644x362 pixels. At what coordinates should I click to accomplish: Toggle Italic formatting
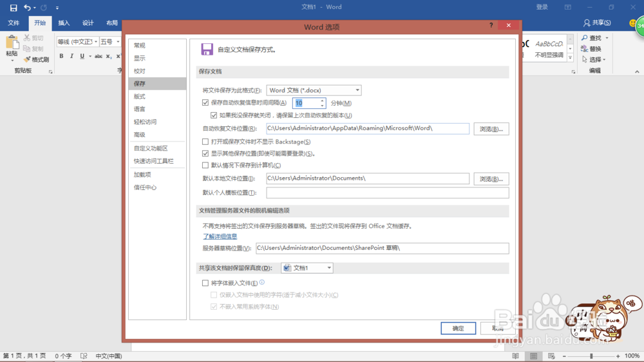pos(71,56)
